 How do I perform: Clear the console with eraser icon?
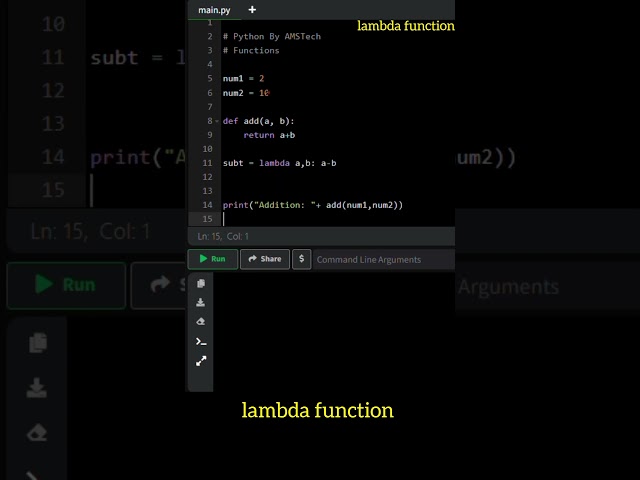(x=200, y=322)
